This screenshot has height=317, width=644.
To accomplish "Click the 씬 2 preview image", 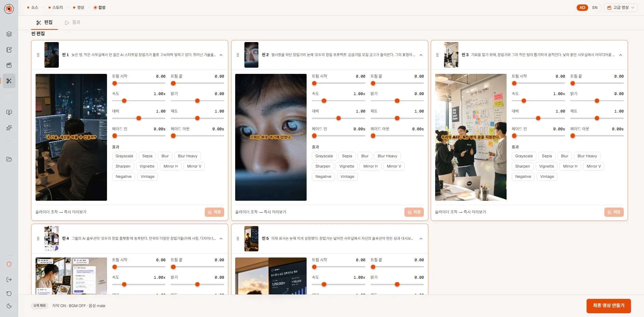I will pos(271,137).
